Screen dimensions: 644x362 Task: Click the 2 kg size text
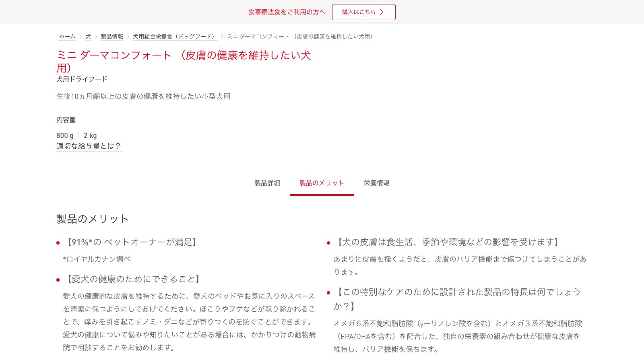90,136
